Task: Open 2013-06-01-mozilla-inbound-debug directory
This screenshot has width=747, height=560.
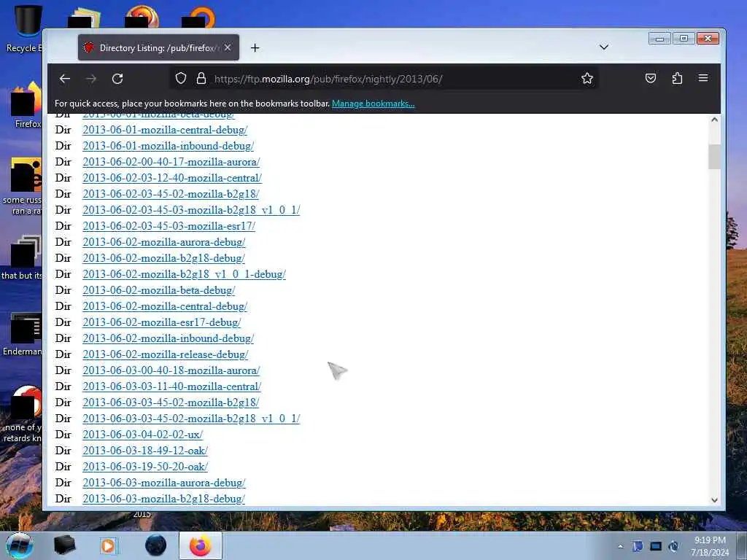Action: tap(169, 146)
